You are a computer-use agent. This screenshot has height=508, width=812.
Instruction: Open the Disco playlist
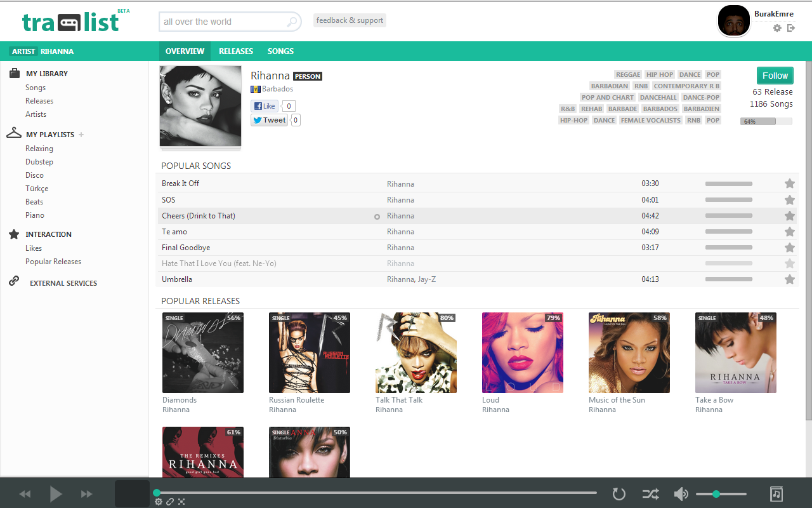coord(35,175)
